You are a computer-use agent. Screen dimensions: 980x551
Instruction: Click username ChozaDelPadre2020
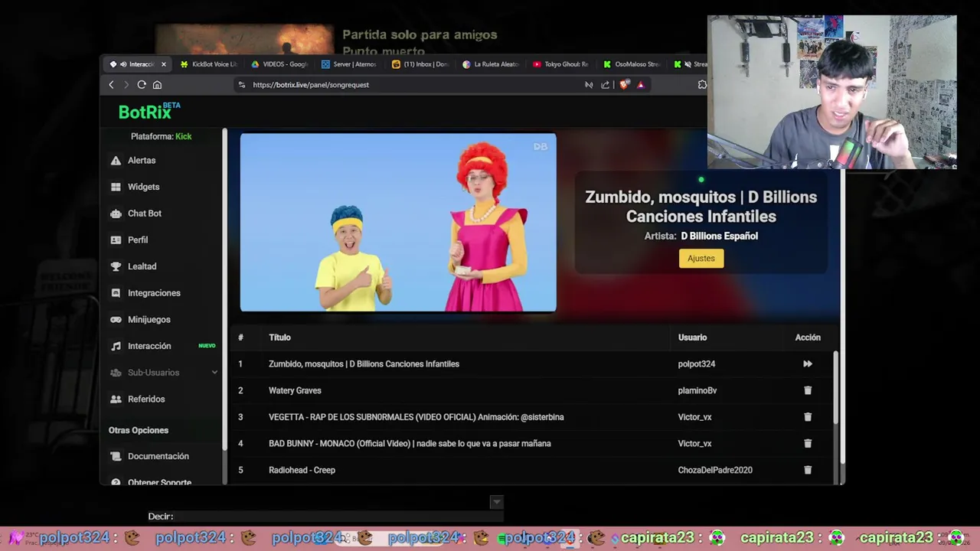(x=715, y=470)
